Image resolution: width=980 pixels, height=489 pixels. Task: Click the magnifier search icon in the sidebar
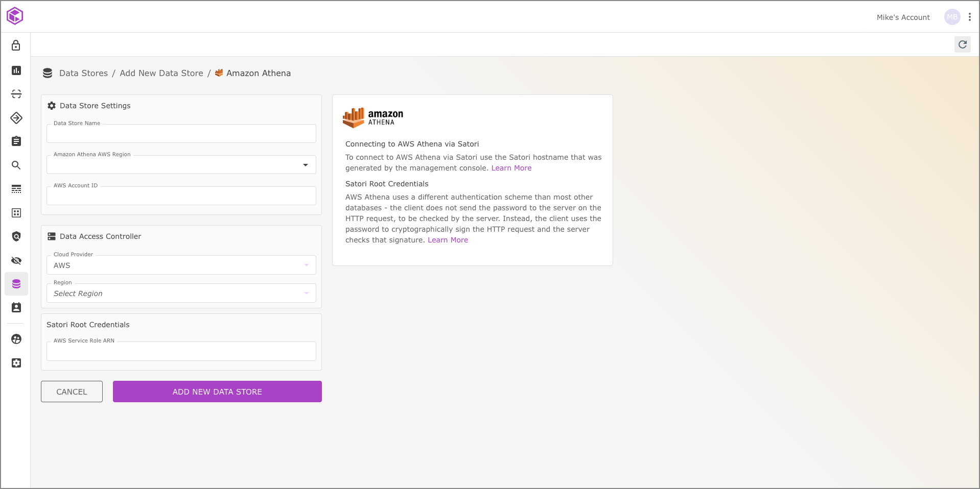pyautogui.click(x=16, y=165)
